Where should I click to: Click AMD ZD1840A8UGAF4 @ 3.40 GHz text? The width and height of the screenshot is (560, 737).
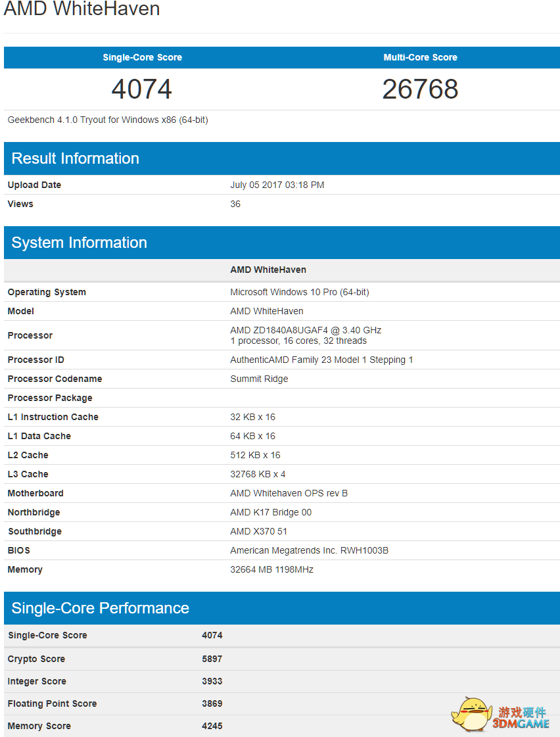(x=306, y=330)
